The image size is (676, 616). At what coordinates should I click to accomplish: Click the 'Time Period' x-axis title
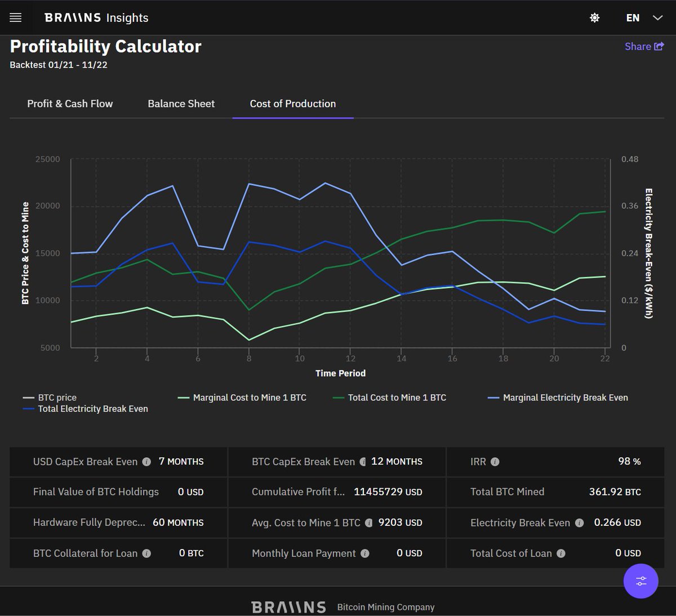(340, 373)
